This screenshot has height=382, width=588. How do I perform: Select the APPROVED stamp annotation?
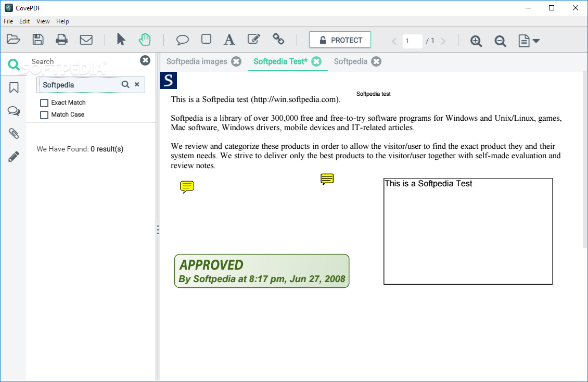[x=262, y=271]
